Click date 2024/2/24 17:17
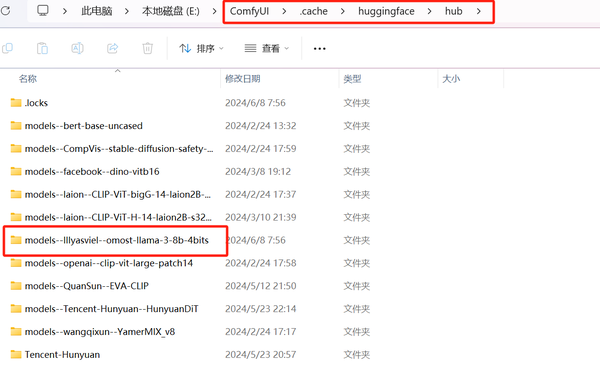 pos(261,332)
